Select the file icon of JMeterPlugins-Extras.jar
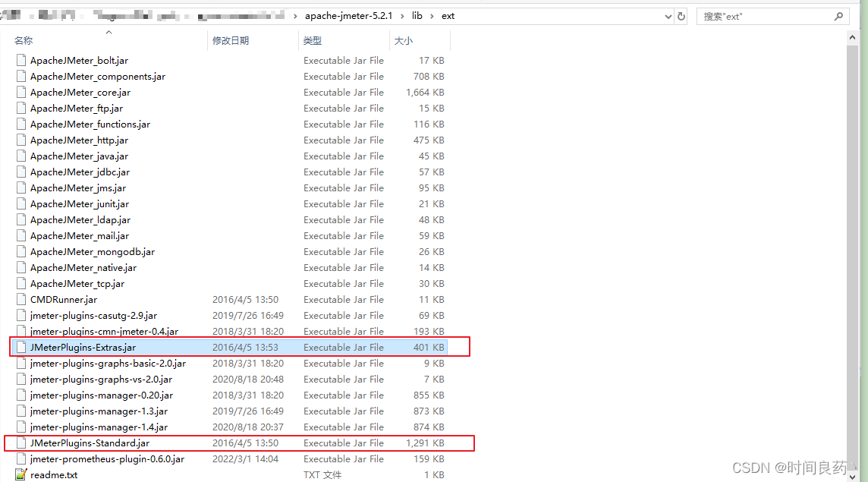 21,348
